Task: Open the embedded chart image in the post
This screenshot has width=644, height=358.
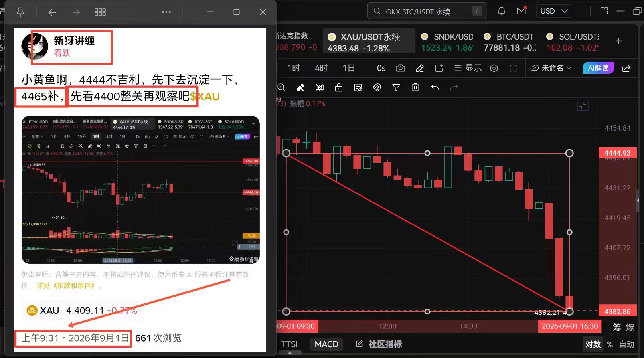Action: pyautogui.click(x=140, y=190)
